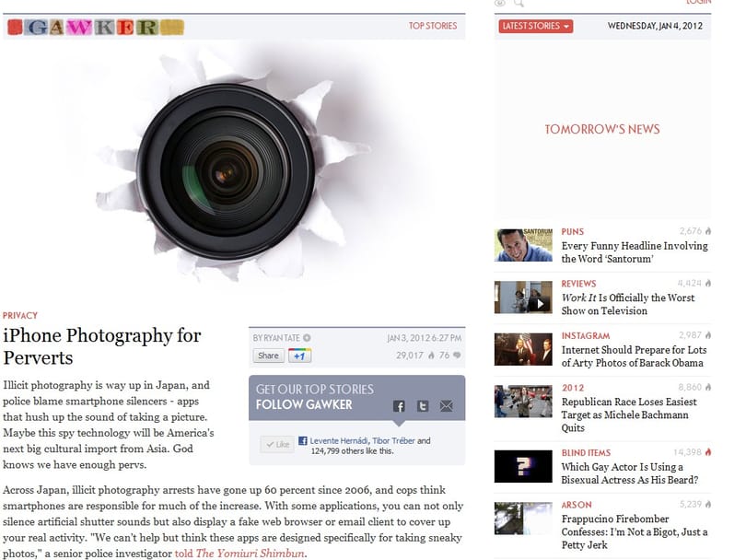Open the Tomorrow's News panel

601,129
